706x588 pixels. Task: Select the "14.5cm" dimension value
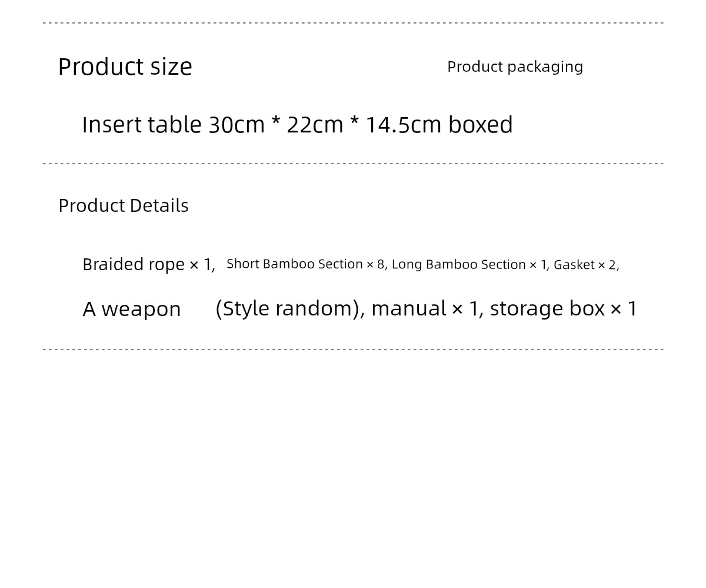coord(404,125)
